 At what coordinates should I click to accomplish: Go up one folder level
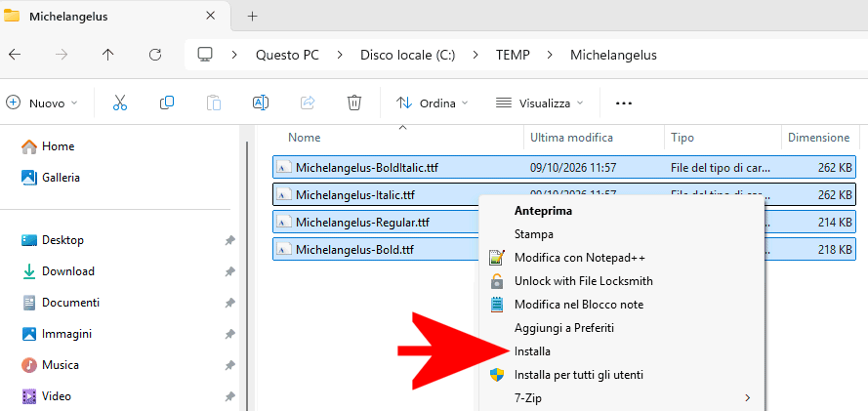pyautogui.click(x=108, y=55)
